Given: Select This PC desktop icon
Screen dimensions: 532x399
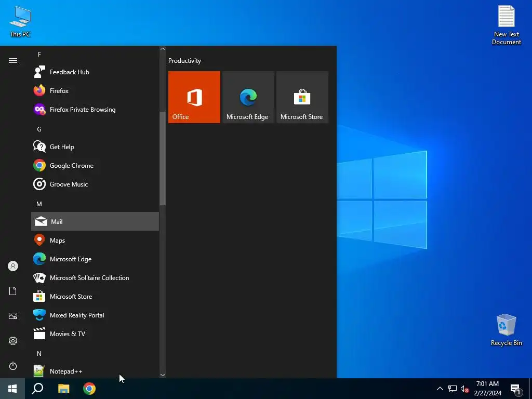Looking at the screenshot, I should click(20, 22).
